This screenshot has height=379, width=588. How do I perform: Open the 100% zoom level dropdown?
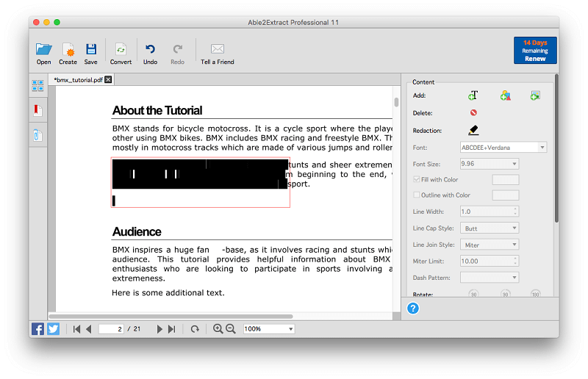tap(269, 329)
